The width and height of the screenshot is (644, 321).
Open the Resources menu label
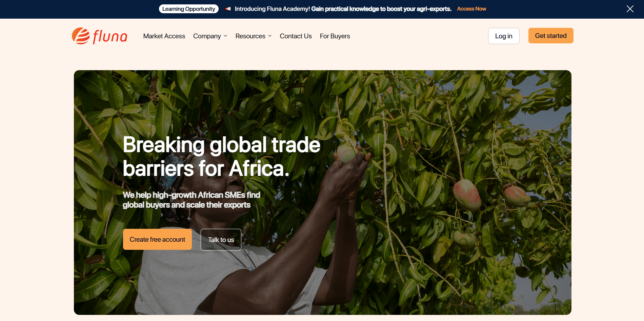(250, 36)
